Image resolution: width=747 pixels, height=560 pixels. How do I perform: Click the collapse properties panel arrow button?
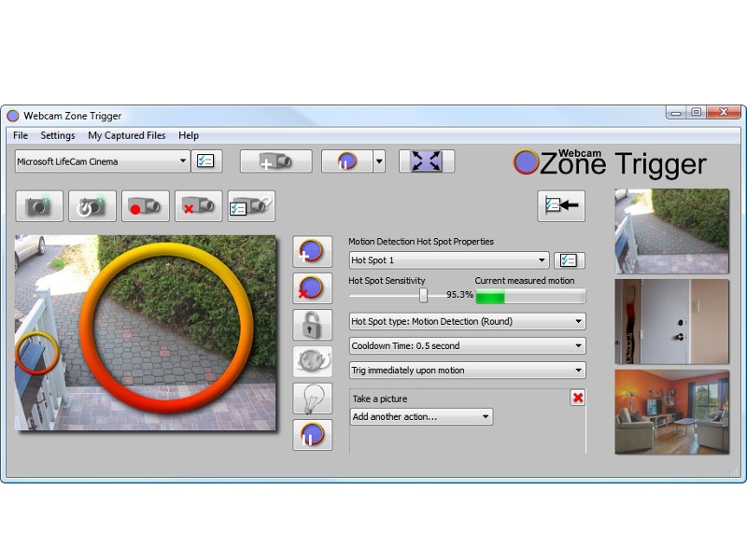pos(561,205)
